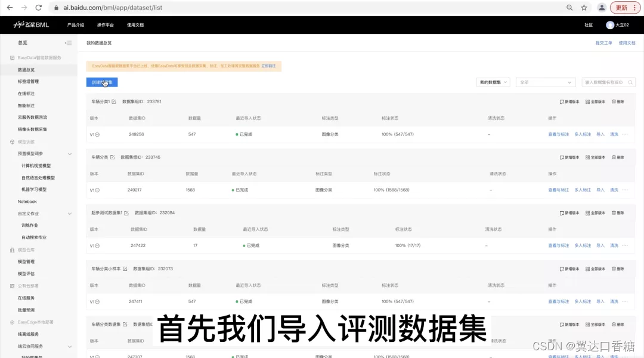Click the browser refresh icon in address bar
Viewport: 644px width, 358px height.
38,8
